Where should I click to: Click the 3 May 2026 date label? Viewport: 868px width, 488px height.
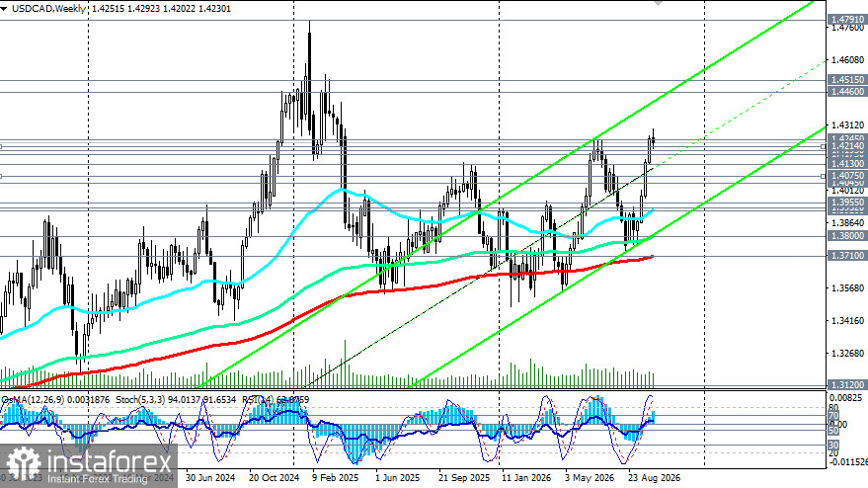(590, 477)
